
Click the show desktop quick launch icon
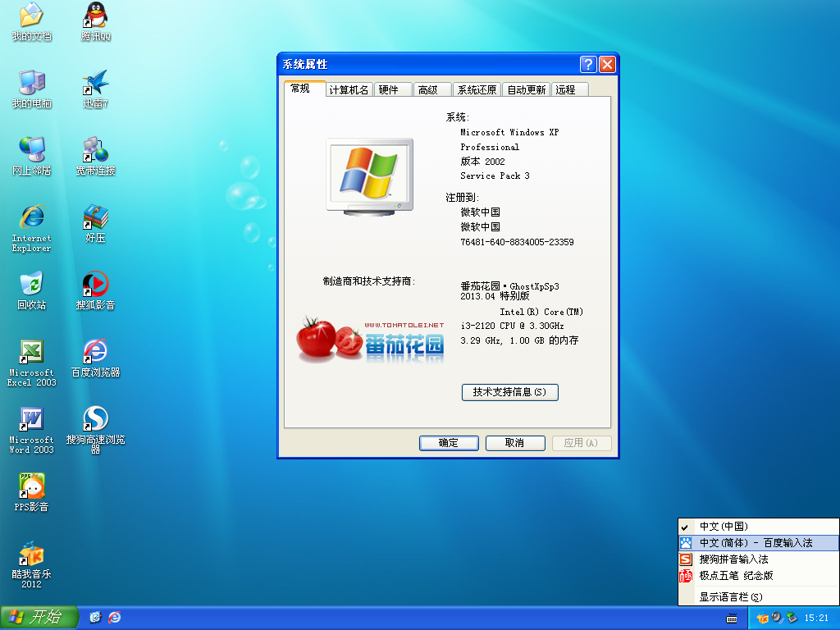[95, 617]
